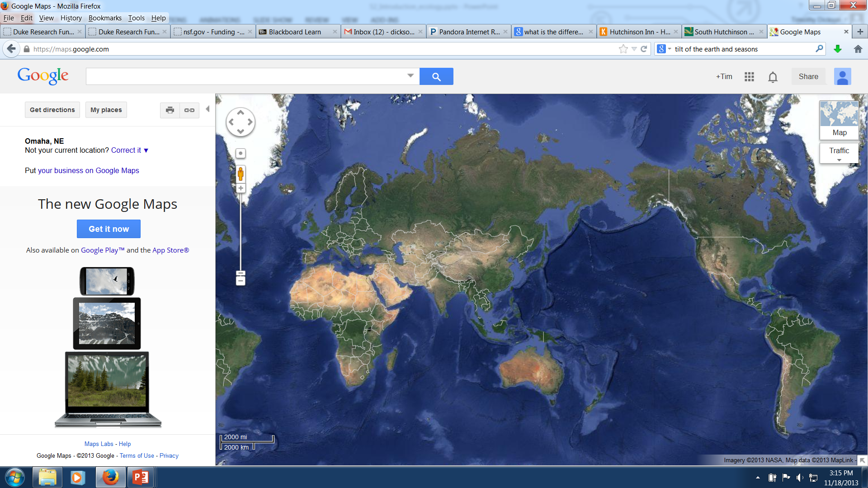Screen dimensions: 868x488
Task: Click the show my location button
Action: (x=241, y=153)
